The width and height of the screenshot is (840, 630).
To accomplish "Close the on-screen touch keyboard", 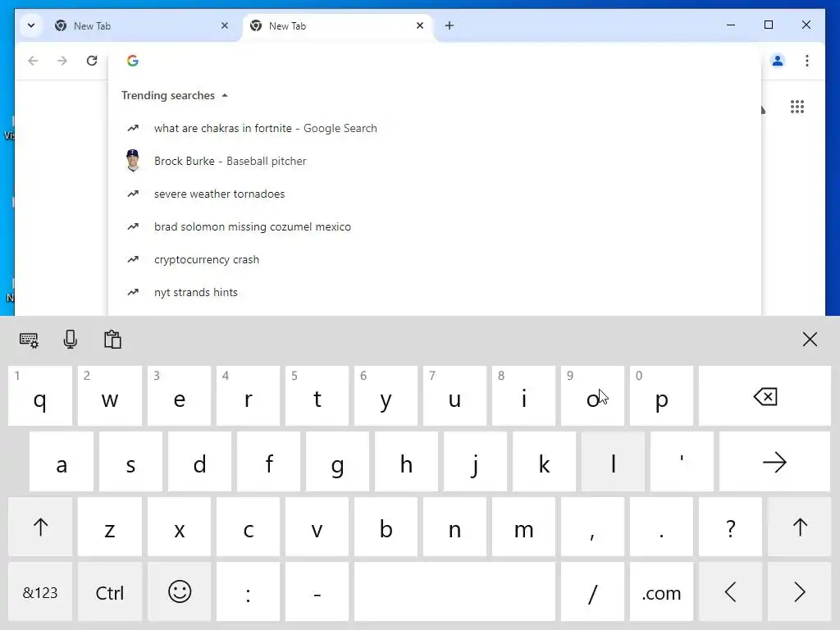I will pyautogui.click(x=810, y=339).
